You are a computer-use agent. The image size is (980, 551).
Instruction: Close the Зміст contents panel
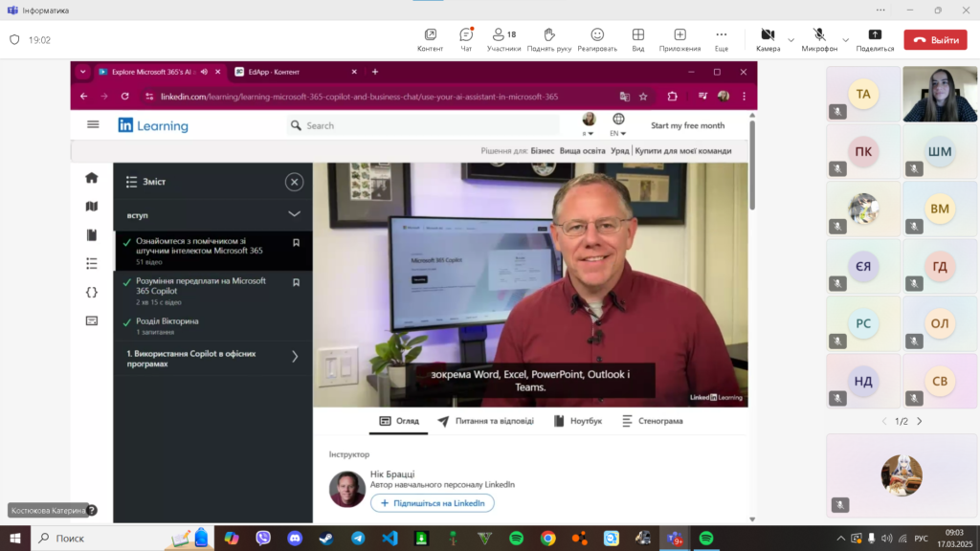(294, 182)
